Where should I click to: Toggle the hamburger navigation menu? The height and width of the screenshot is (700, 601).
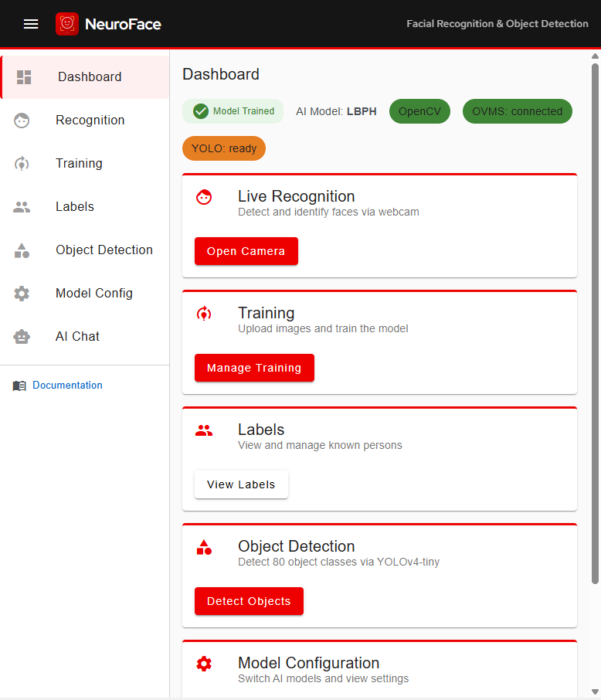click(x=31, y=24)
